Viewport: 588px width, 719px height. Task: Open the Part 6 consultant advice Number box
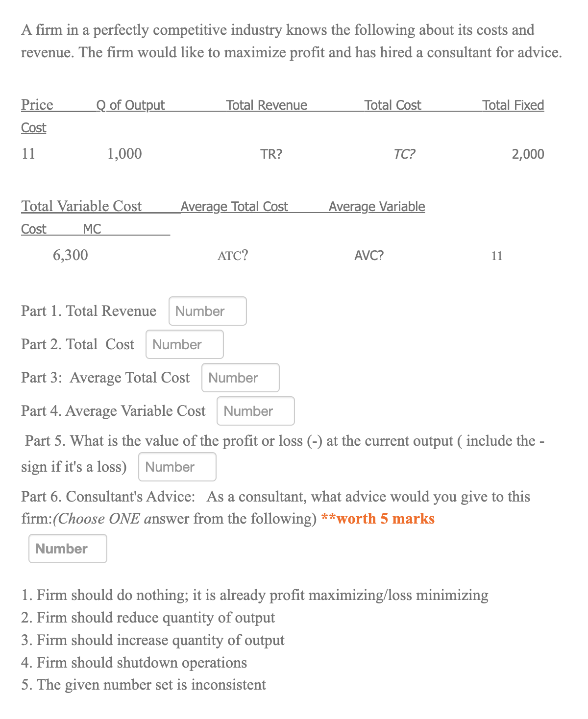(x=67, y=549)
